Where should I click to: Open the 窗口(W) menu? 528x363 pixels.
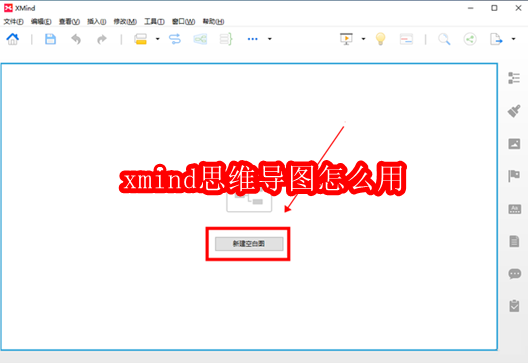pyautogui.click(x=184, y=22)
